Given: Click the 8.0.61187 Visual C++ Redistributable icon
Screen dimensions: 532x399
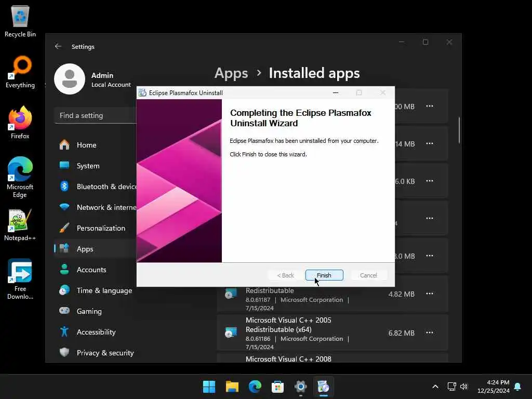Looking at the screenshot, I should (x=231, y=294).
